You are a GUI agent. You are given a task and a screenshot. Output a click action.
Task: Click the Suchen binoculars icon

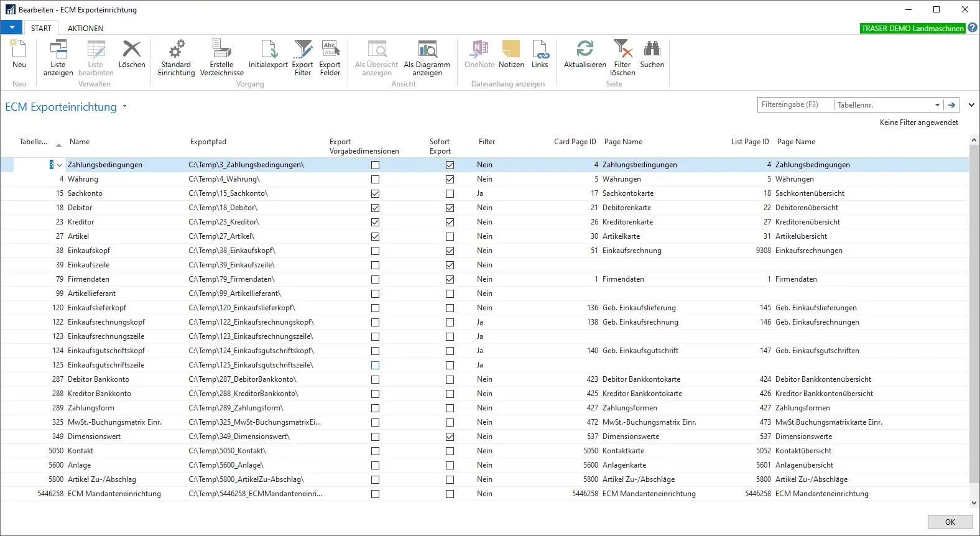[x=652, y=54]
